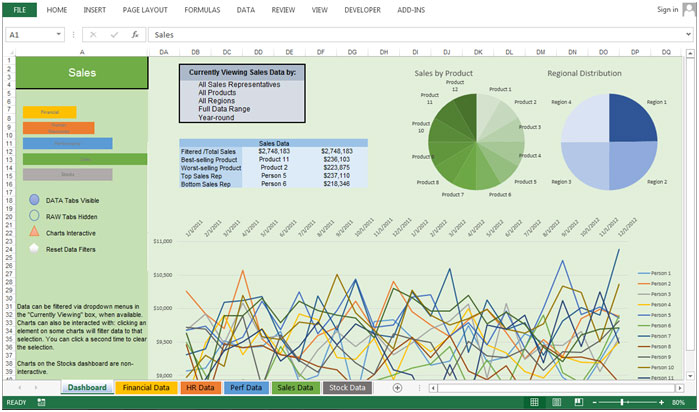Click the vertical scrollbar down arrow
Image resolution: width=699 pixels, height=412 pixels.
(690, 376)
